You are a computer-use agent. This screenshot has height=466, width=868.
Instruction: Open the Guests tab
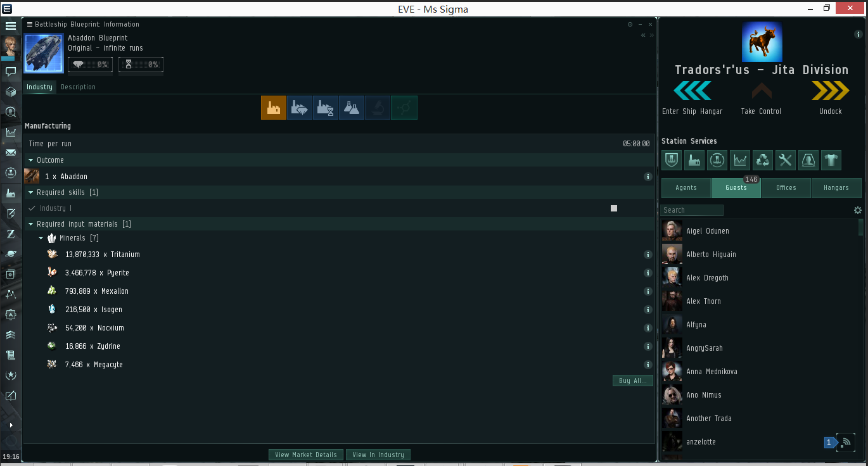click(736, 188)
